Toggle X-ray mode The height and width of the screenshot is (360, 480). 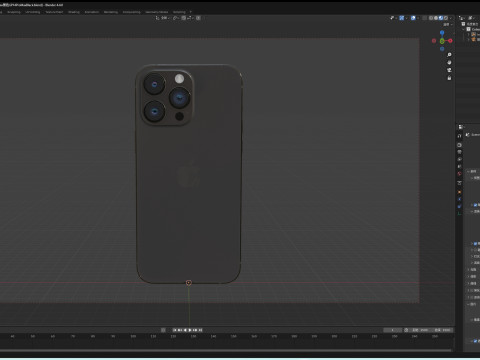coord(424,18)
